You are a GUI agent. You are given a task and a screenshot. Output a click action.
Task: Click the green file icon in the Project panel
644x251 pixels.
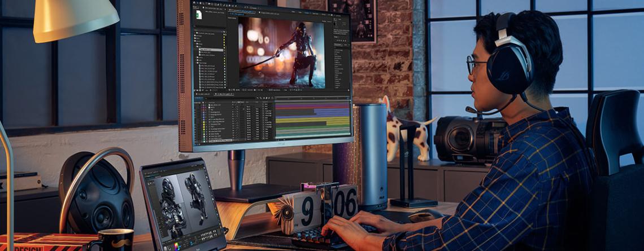click(199, 15)
